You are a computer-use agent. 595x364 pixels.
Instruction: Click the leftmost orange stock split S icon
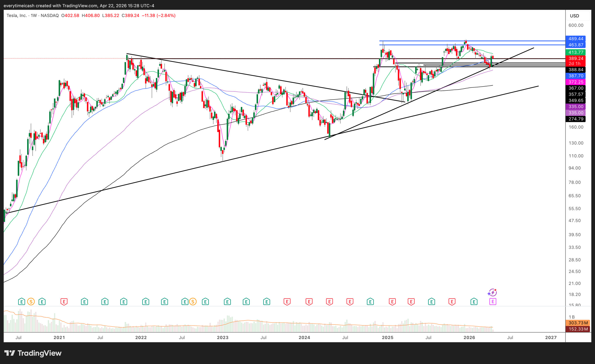[31, 301]
